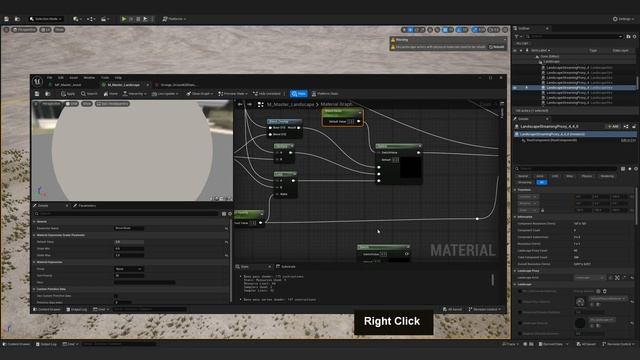The width and height of the screenshot is (640, 360).
Task: Click All Saved in main status bar
Action: tap(587, 344)
